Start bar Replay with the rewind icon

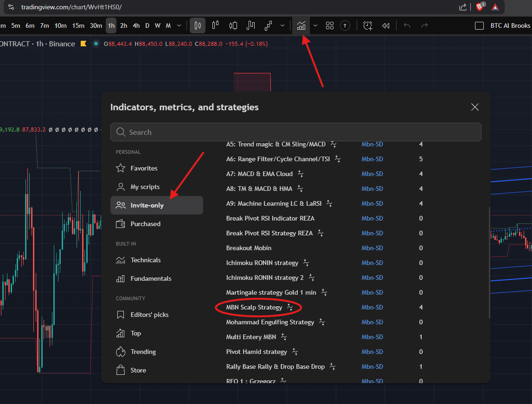point(385,25)
